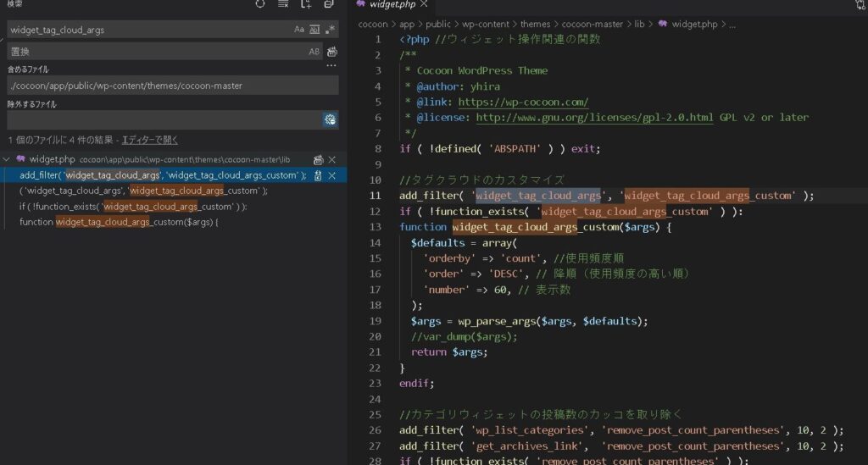
Task: Replace all matches in widget.php result
Action: coord(318,159)
